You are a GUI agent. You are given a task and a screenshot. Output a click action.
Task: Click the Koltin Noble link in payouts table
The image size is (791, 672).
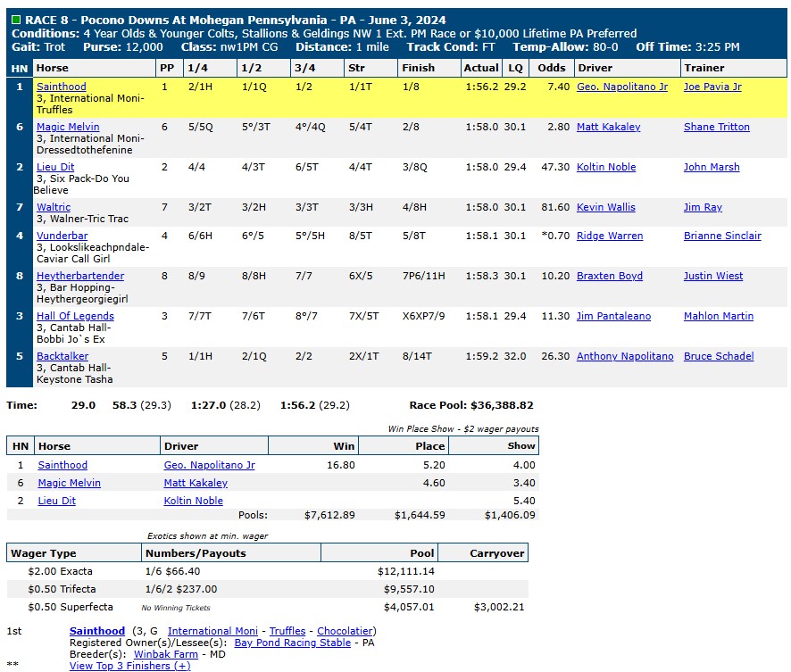click(x=193, y=502)
